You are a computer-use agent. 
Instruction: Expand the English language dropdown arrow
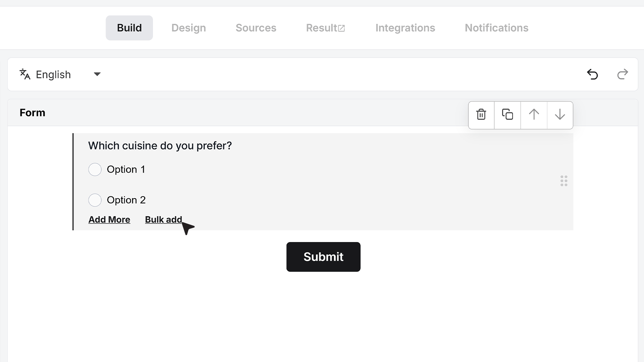pos(97,74)
